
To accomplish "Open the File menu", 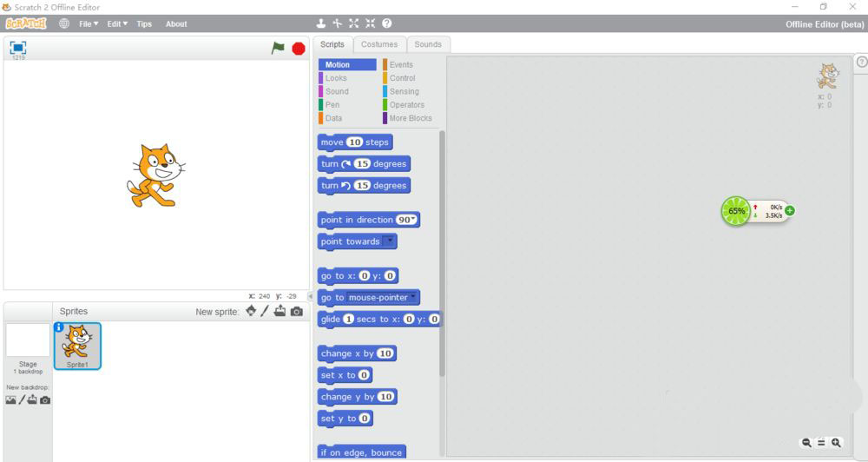I will [89, 23].
